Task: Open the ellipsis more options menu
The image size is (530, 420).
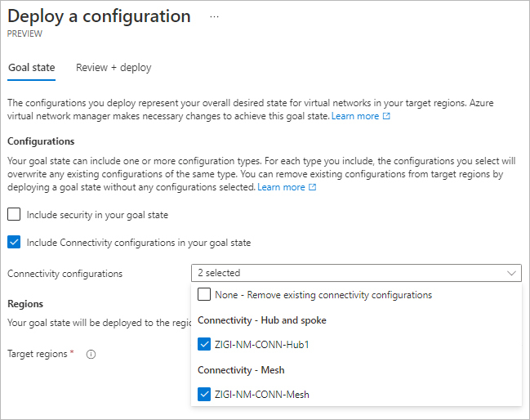Action: pyautogui.click(x=215, y=16)
